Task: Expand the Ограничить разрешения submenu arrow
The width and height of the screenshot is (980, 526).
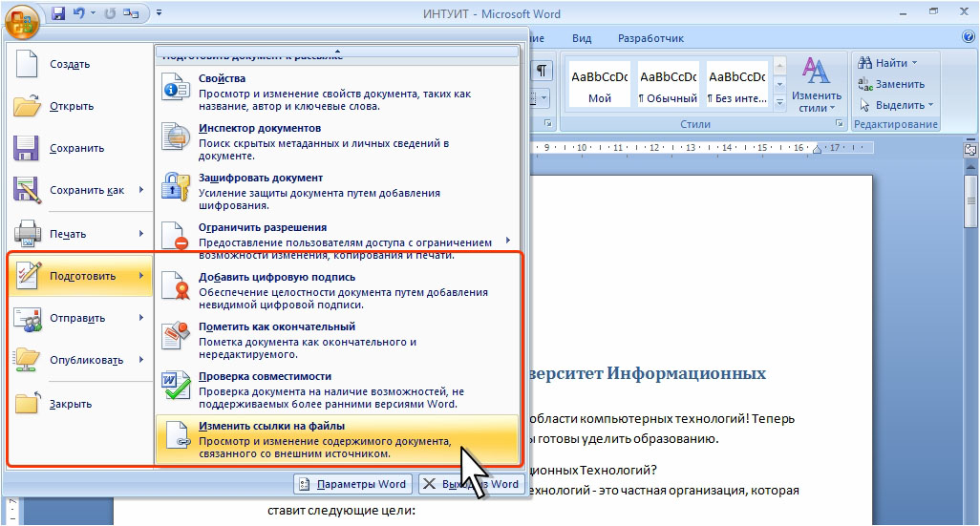Action: click(508, 240)
